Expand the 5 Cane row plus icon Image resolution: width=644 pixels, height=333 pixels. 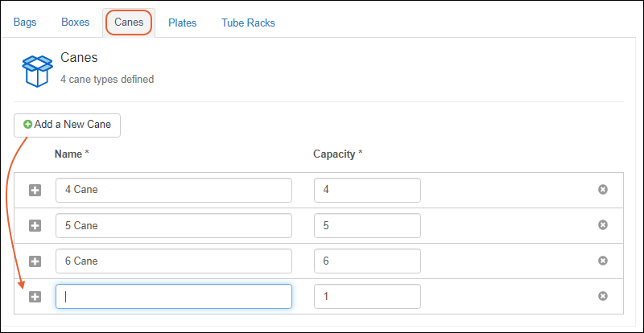click(35, 225)
